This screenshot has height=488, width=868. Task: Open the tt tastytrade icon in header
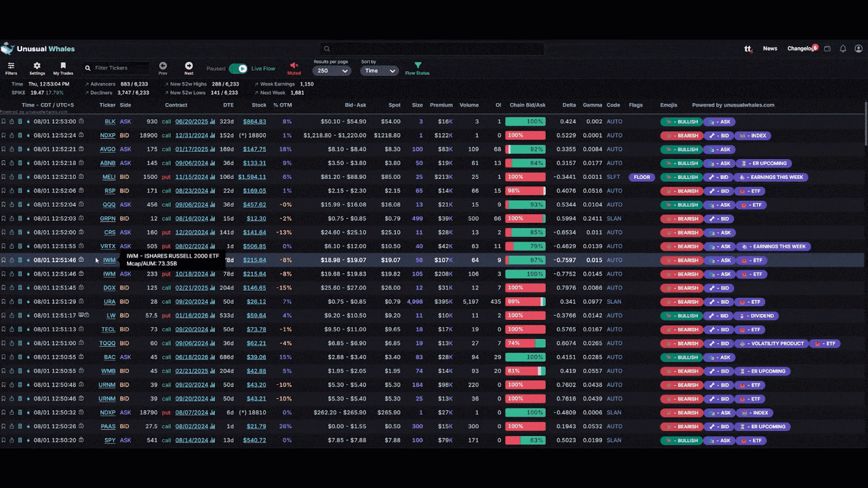[x=748, y=49]
